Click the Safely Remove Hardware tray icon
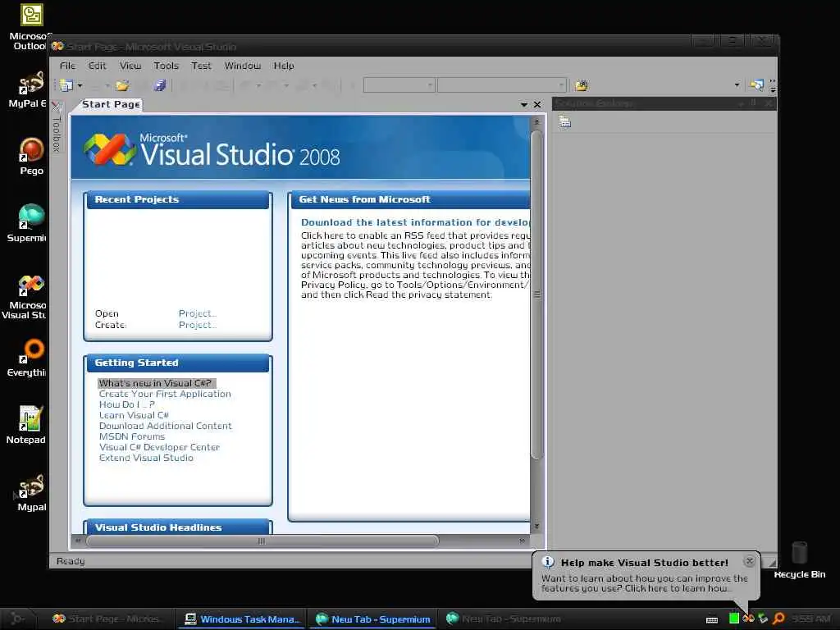840x630 pixels. [x=763, y=619]
